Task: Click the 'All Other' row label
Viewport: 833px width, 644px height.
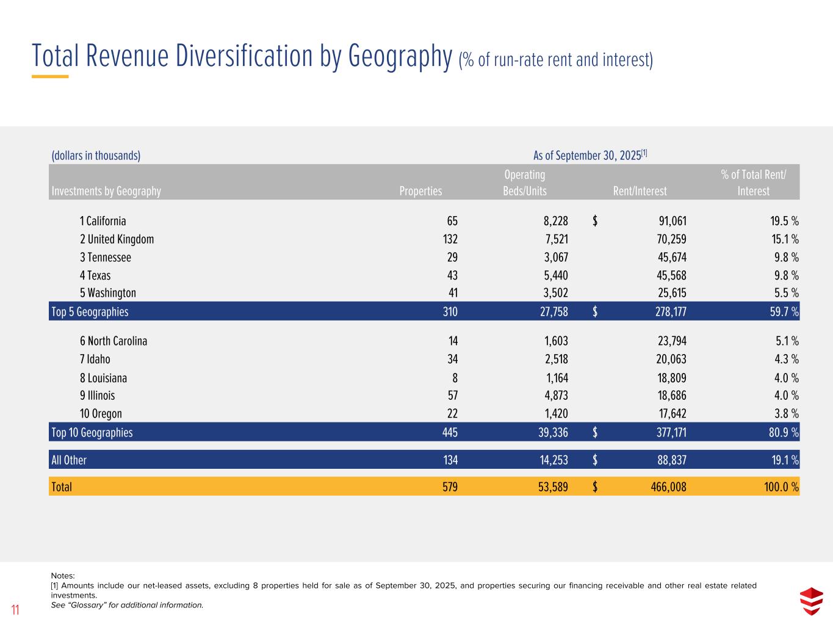Action: pyautogui.click(x=69, y=460)
